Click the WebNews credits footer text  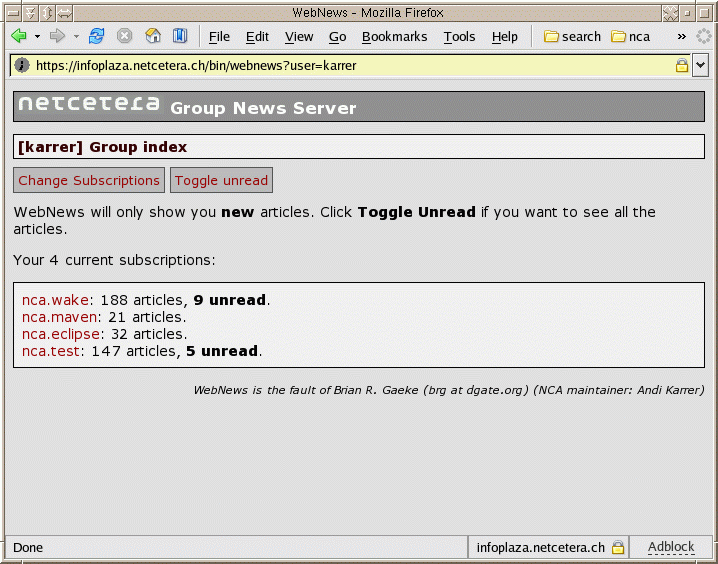[x=449, y=390]
